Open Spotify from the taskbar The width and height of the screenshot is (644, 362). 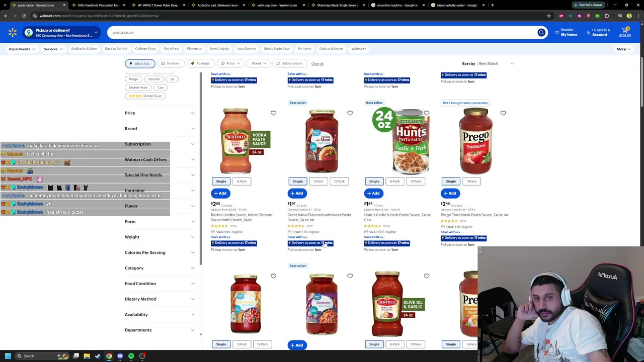point(131,356)
